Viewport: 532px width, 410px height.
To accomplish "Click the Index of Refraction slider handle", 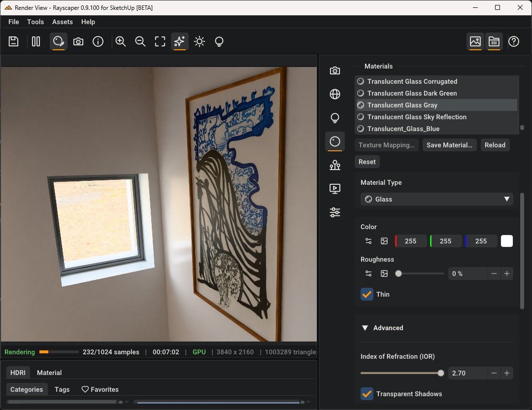I will click(441, 373).
